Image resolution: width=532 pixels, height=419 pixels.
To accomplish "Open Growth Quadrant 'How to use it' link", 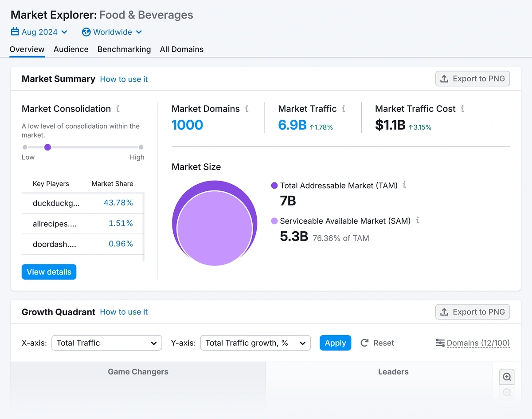I will pyautogui.click(x=124, y=312).
